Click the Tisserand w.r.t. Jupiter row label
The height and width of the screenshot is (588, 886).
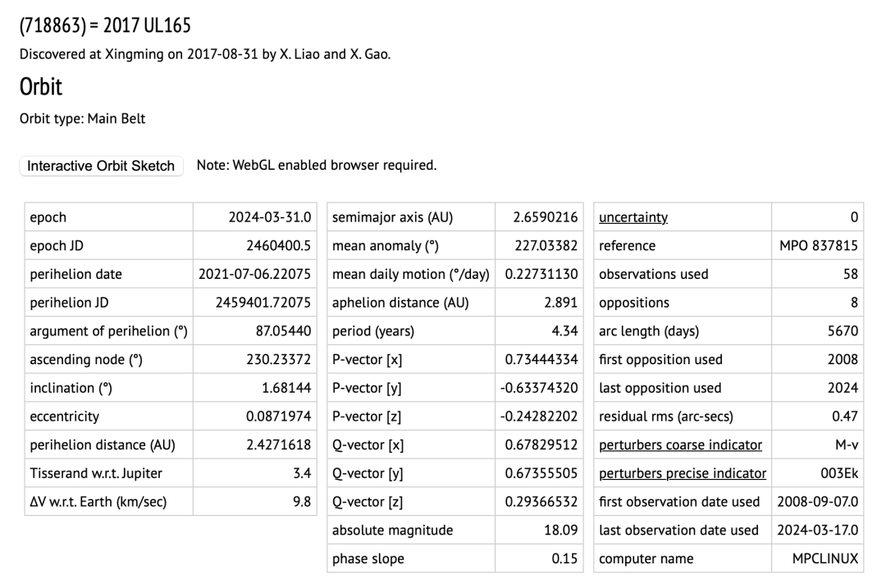tap(96, 473)
